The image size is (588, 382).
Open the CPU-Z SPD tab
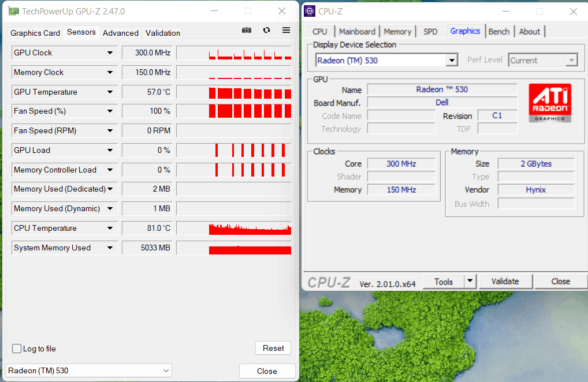430,32
